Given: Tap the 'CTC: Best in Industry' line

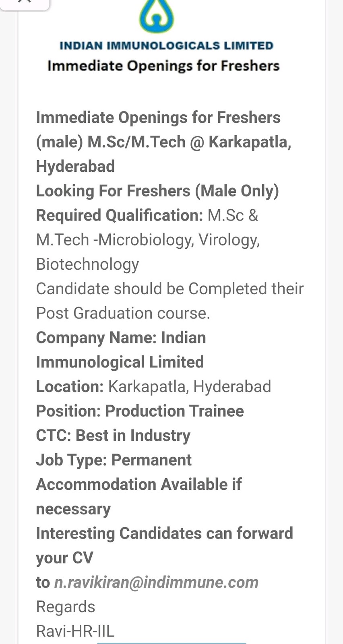Looking at the screenshot, I should pos(113,436).
